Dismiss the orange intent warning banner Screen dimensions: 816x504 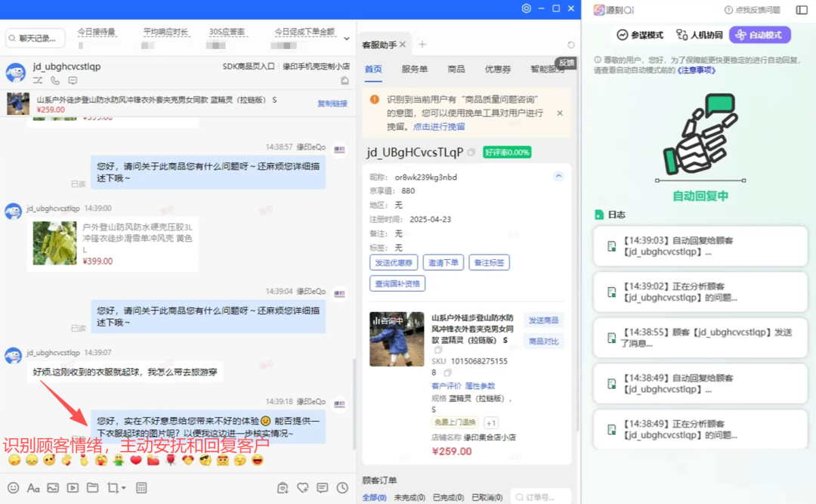pyautogui.click(x=560, y=113)
